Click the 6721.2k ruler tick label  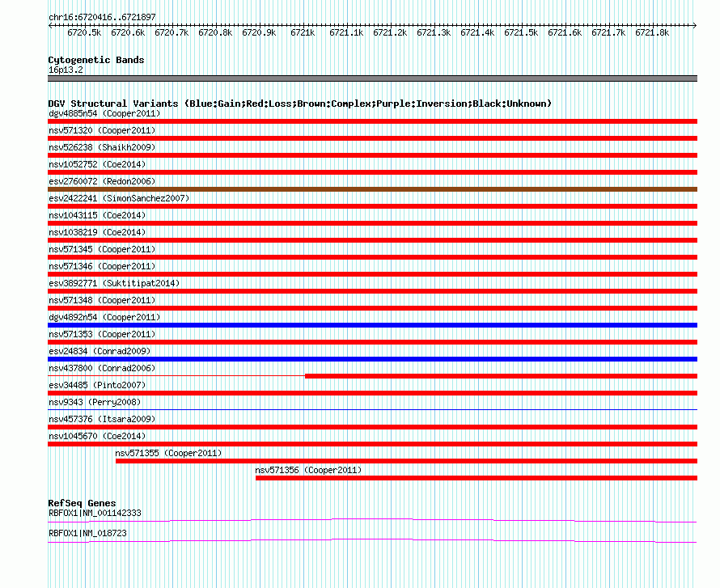(x=390, y=32)
